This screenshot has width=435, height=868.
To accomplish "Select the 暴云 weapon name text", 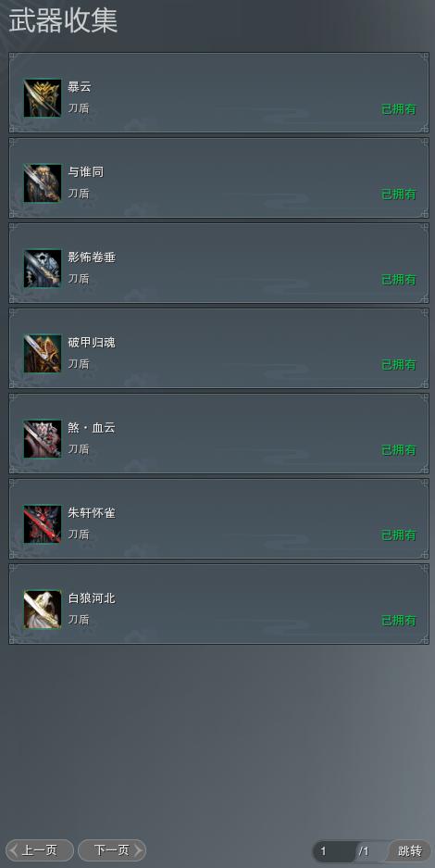I will pyautogui.click(x=80, y=87).
